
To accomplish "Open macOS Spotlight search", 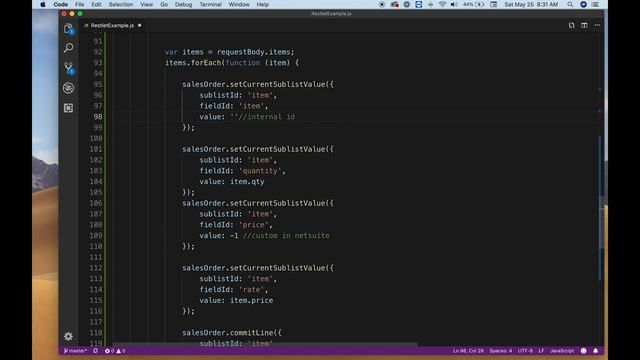I will pyautogui.click(x=570, y=4).
